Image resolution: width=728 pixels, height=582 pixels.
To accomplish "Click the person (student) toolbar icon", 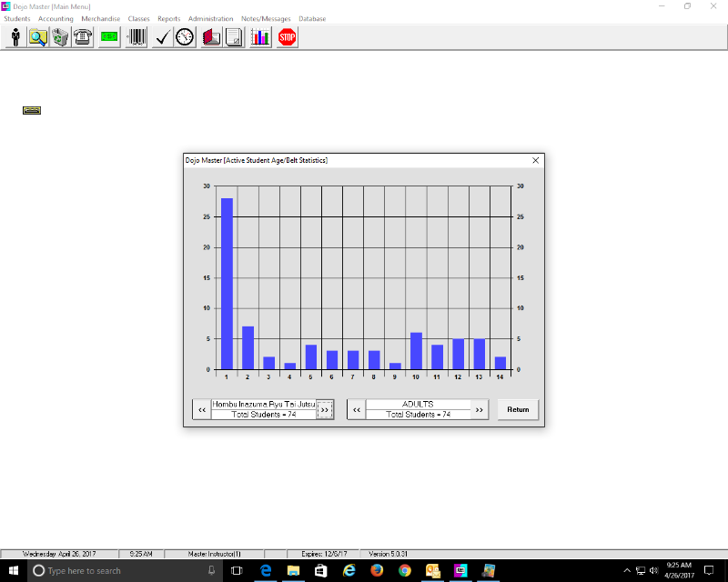I will click(15, 37).
